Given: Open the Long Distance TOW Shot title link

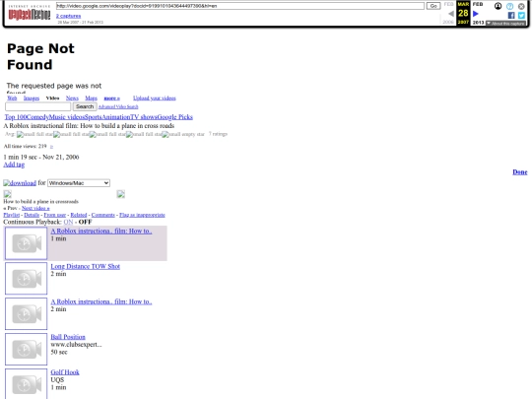Looking at the screenshot, I should pos(85,266).
